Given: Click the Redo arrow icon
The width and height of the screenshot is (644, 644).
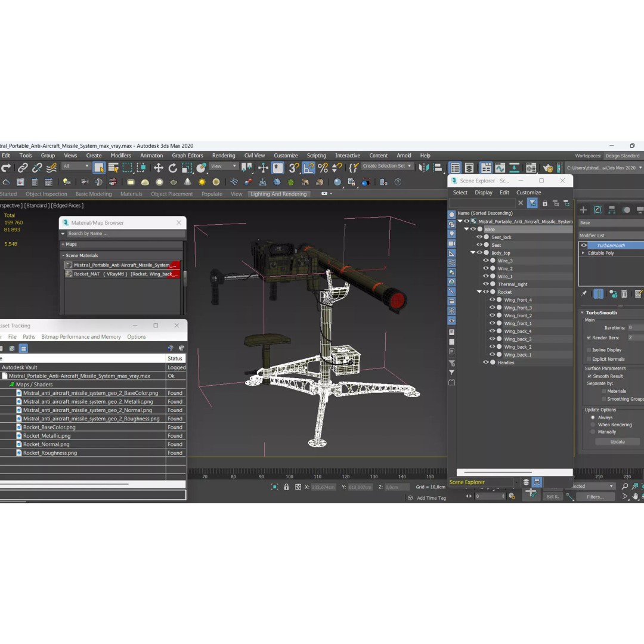Looking at the screenshot, I should tap(6, 168).
